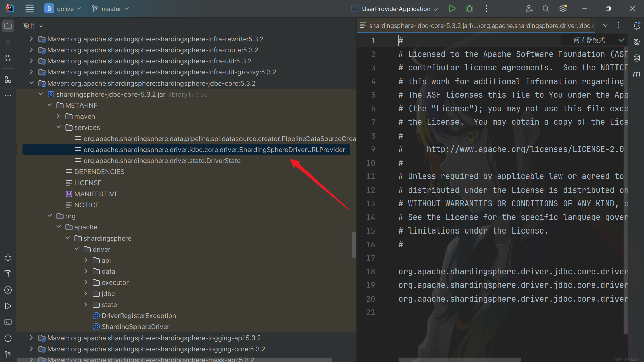The image size is (644, 362).
Task: Open editor tab options menu
Action: pos(619,25)
